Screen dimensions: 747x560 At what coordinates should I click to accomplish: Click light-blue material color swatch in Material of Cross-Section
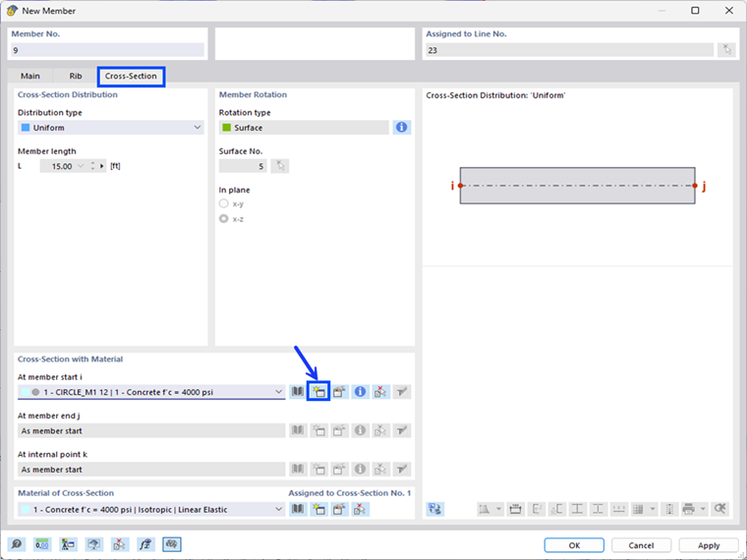(x=26, y=509)
